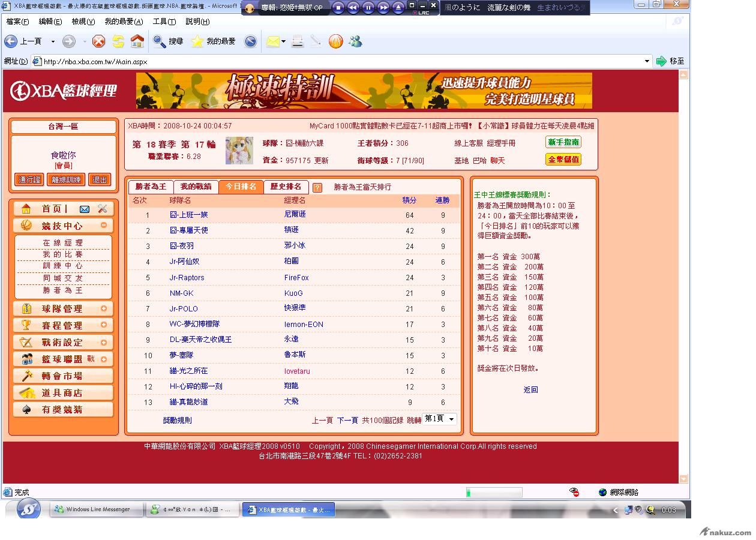Click the Refresh icon in browser toolbar
The height and width of the screenshot is (540, 756).
click(x=118, y=41)
